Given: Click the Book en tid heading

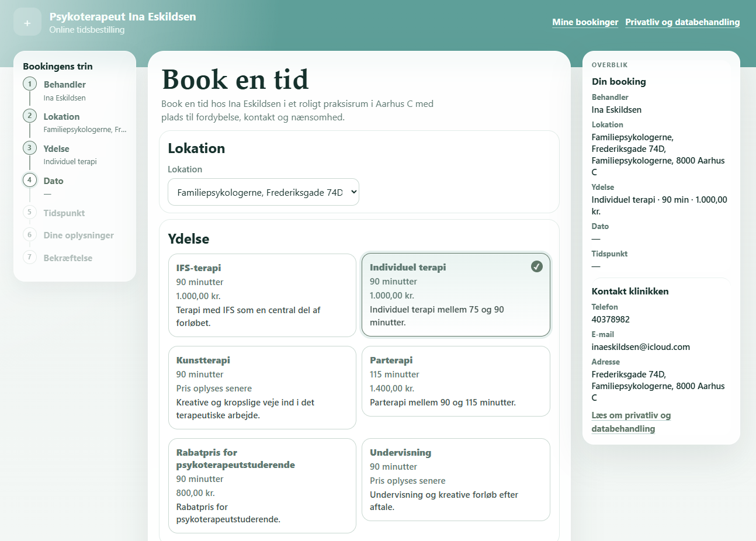Looking at the screenshot, I should pos(235,79).
